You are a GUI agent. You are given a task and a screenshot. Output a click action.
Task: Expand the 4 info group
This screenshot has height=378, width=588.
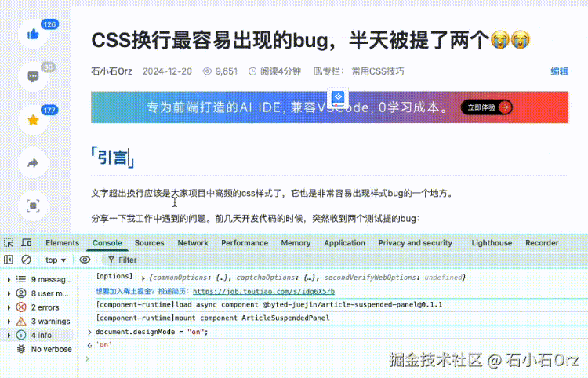(9, 335)
